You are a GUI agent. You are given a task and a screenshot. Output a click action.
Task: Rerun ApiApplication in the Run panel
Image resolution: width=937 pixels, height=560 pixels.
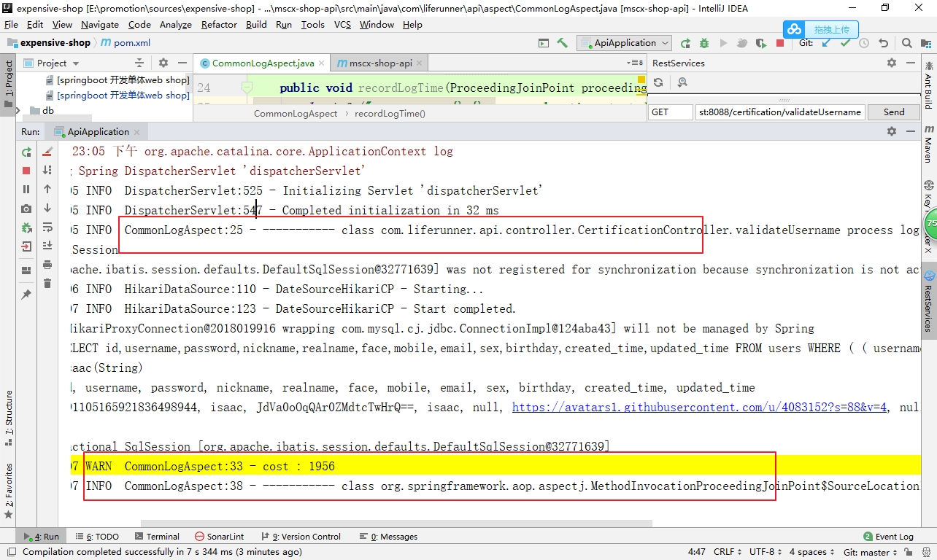click(26, 152)
